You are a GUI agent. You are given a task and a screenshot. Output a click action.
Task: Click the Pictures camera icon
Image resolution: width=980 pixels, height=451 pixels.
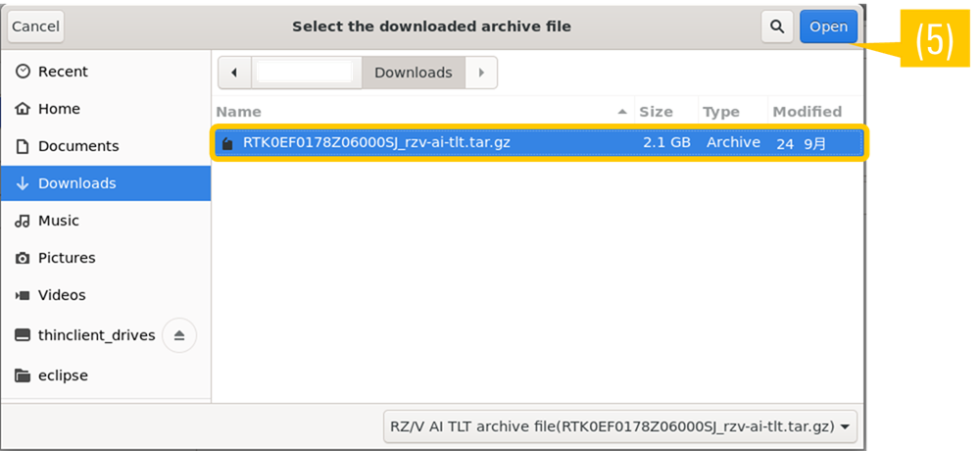tap(23, 258)
